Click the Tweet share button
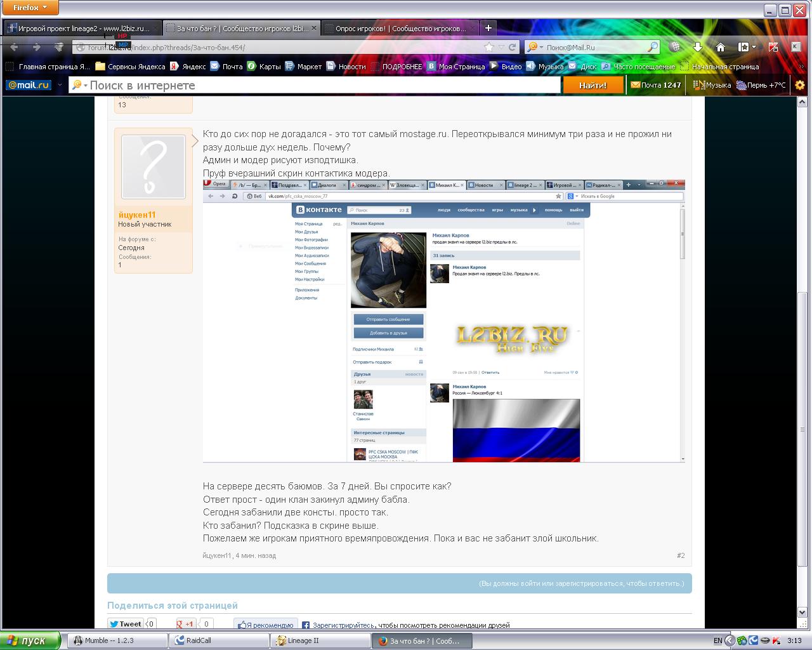 tap(125, 624)
